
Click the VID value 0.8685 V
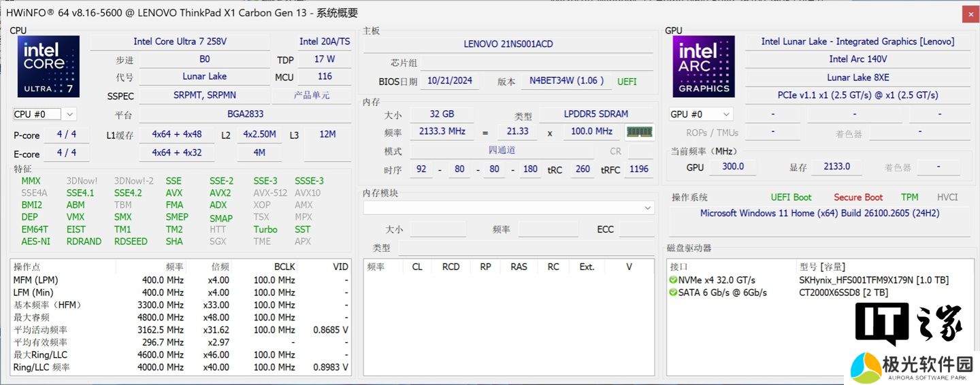point(331,330)
